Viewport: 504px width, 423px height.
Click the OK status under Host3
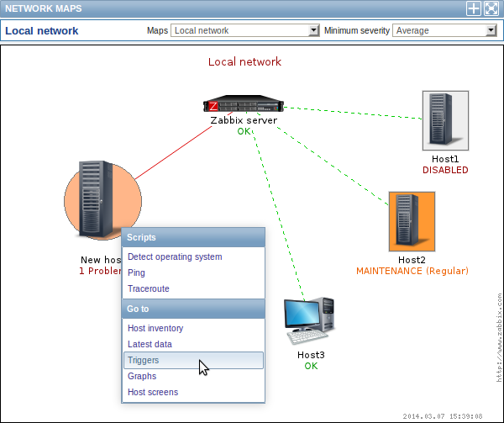click(x=311, y=366)
